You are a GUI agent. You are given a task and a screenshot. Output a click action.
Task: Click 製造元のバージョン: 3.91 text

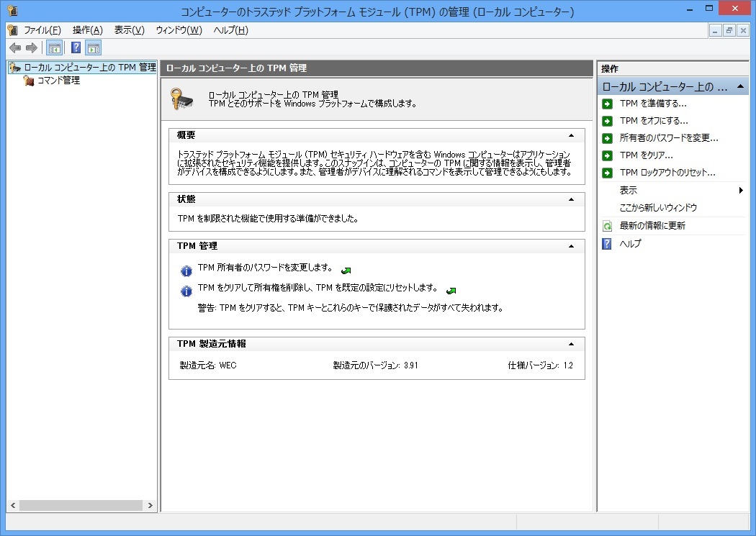[376, 365]
